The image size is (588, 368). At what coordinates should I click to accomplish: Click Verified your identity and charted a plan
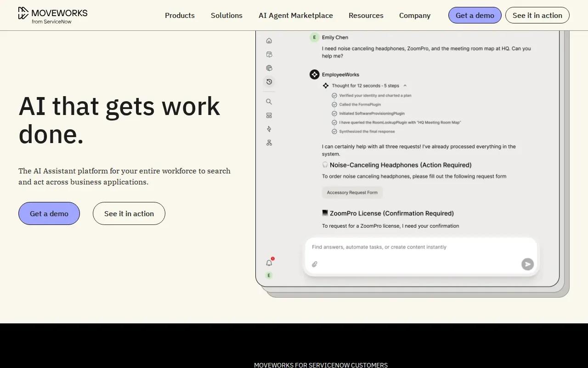375,96
